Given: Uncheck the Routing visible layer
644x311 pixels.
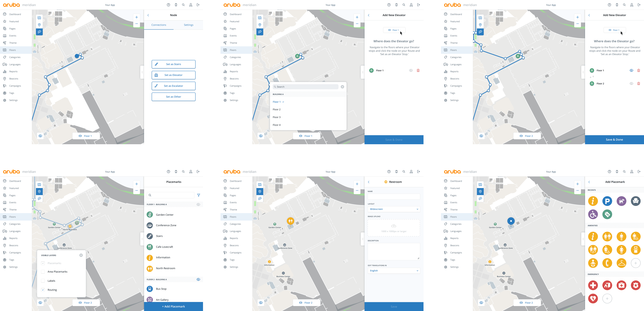Looking at the screenshot, I should (43, 290).
